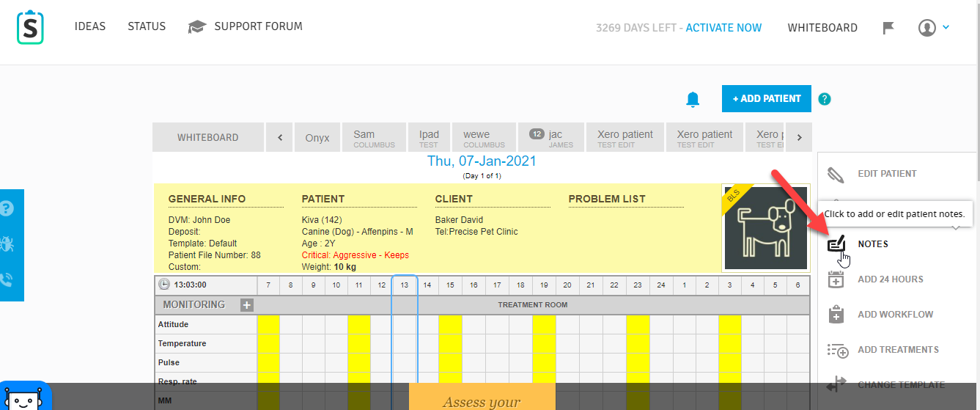Screen dimensions: 980x410
Task: Select the Ipad Test patient tab
Action: pyautogui.click(x=429, y=137)
